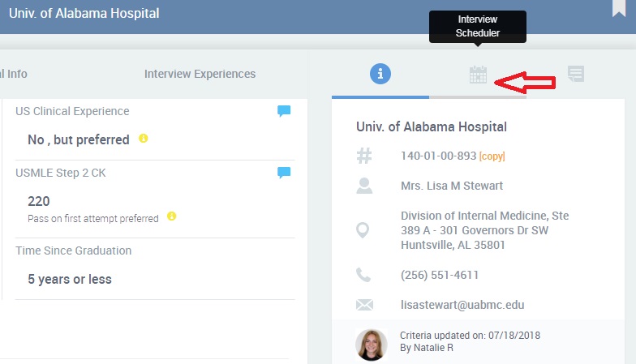Click the No, but preferred value
636x364 pixels.
(x=78, y=139)
